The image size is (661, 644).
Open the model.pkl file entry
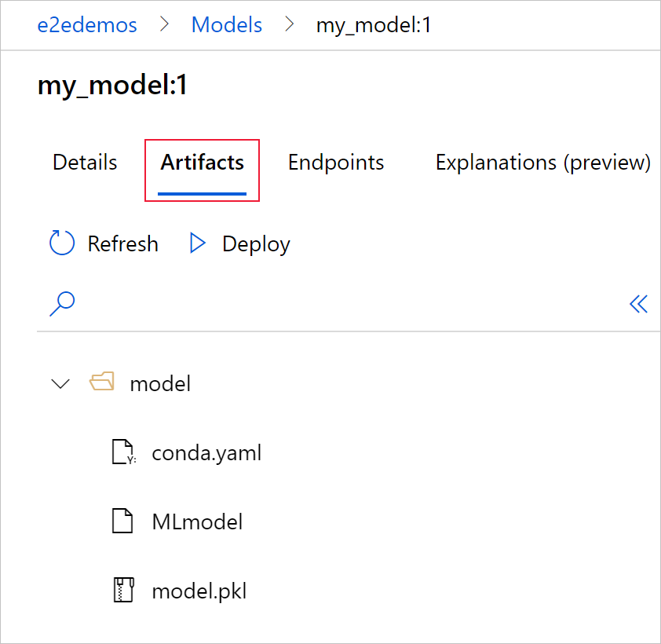[199, 591]
